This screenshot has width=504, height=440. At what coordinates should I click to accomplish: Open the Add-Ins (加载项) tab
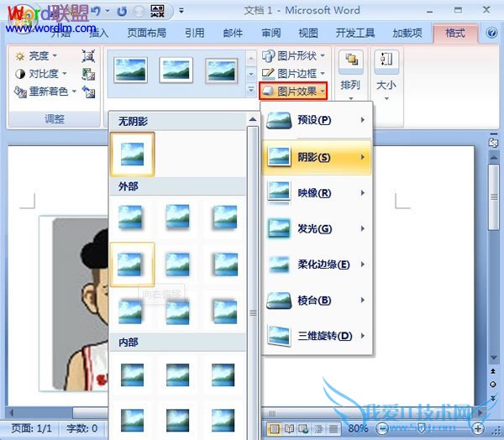pos(407,33)
